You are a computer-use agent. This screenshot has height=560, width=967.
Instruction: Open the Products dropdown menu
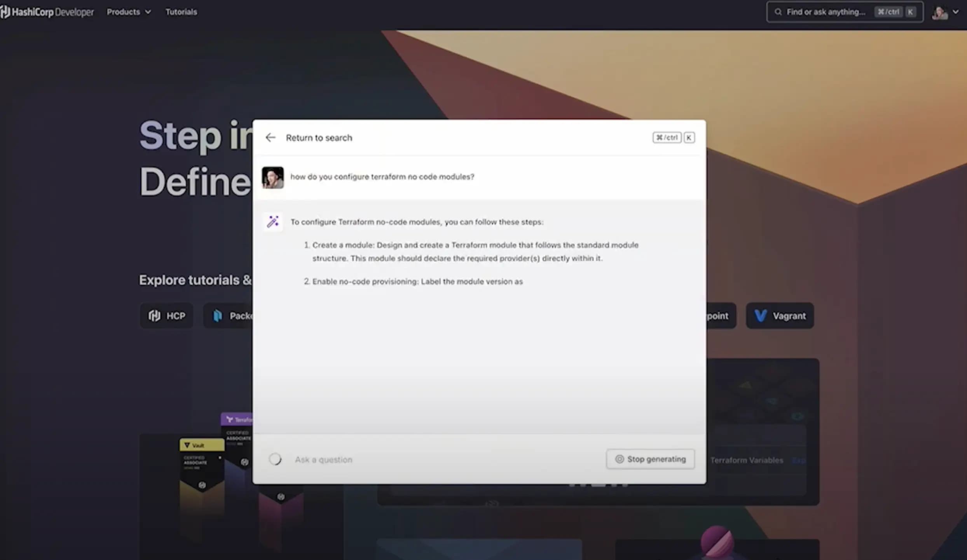coord(124,12)
